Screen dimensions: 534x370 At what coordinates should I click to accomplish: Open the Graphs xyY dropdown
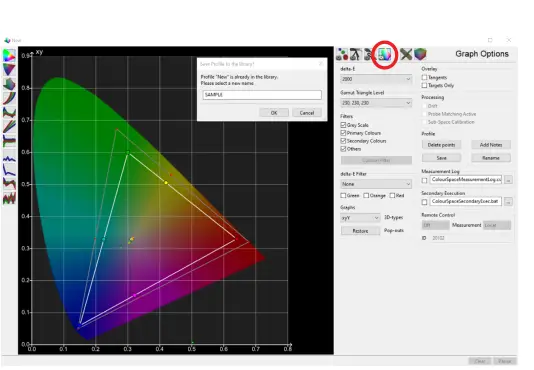tap(360, 218)
